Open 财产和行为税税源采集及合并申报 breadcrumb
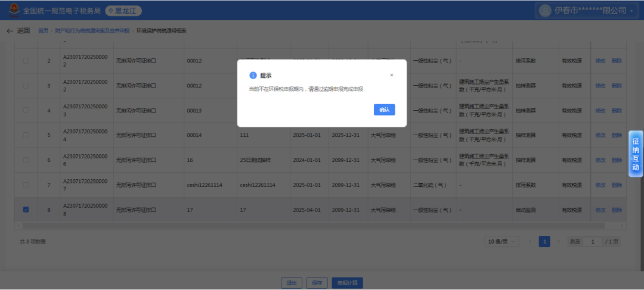 coord(92,31)
